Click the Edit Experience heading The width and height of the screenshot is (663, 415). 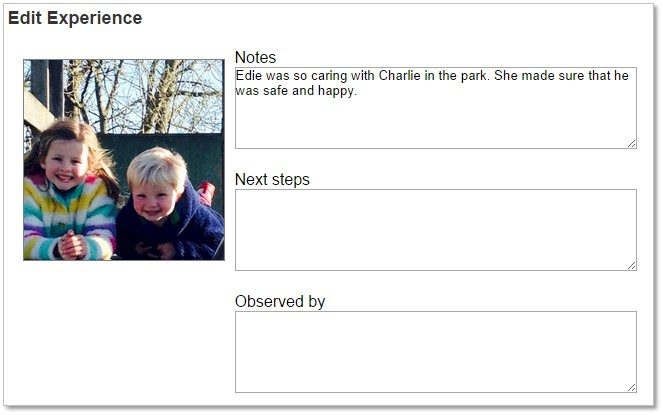(75, 18)
